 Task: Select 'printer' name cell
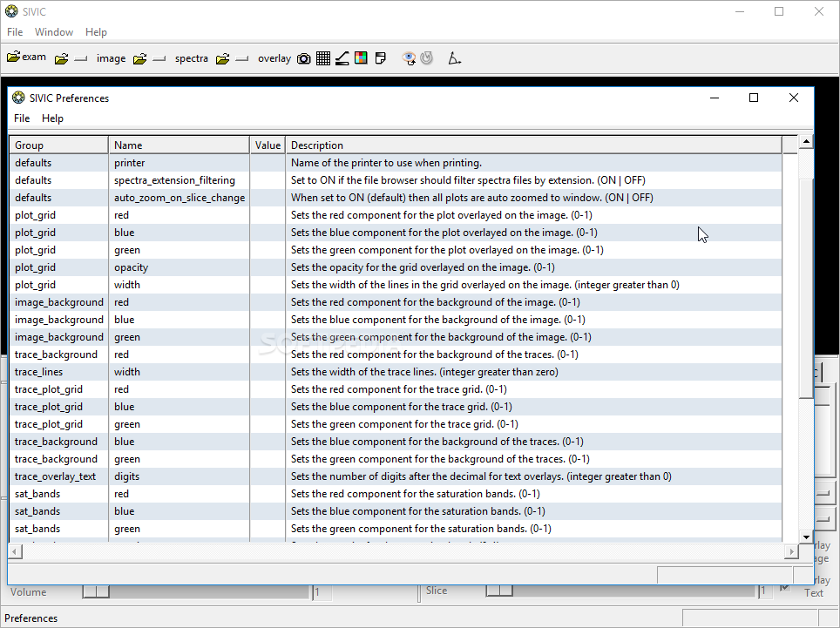pos(179,163)
